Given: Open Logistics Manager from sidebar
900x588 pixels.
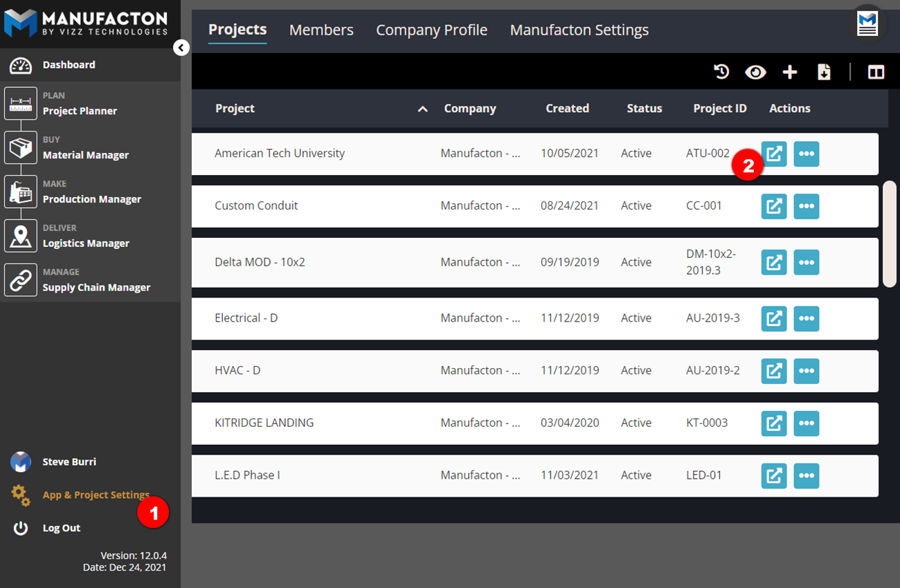Looking at the screenshot, I should coord(86,244).
